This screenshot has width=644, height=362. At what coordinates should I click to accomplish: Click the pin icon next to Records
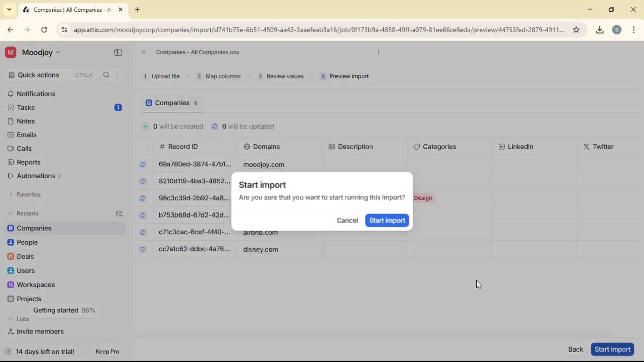(x=119, y=214)
